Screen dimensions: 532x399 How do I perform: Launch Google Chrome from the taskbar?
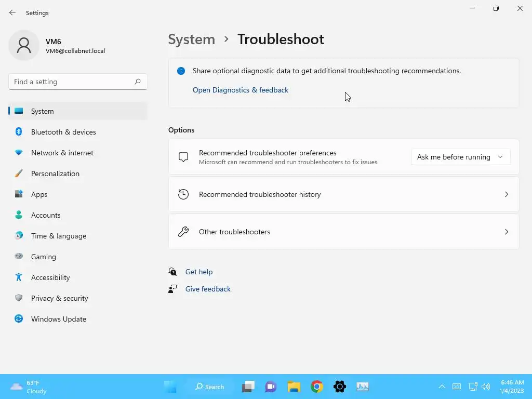pyautogui.click(x=317, y=387)
